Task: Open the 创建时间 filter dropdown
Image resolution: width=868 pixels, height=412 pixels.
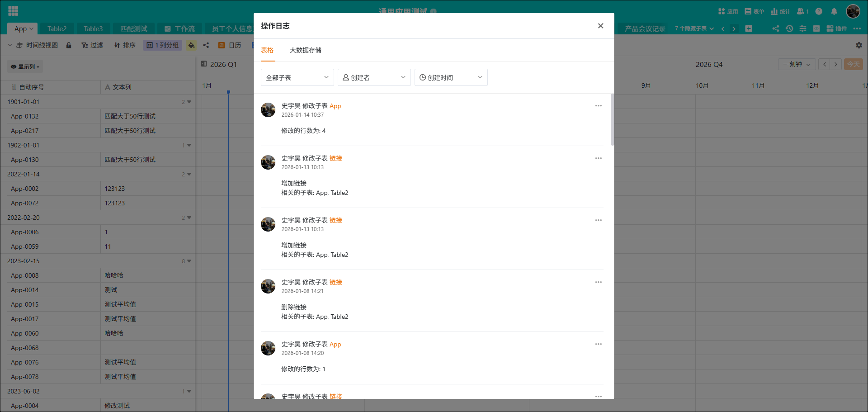Action: (451, 77)
